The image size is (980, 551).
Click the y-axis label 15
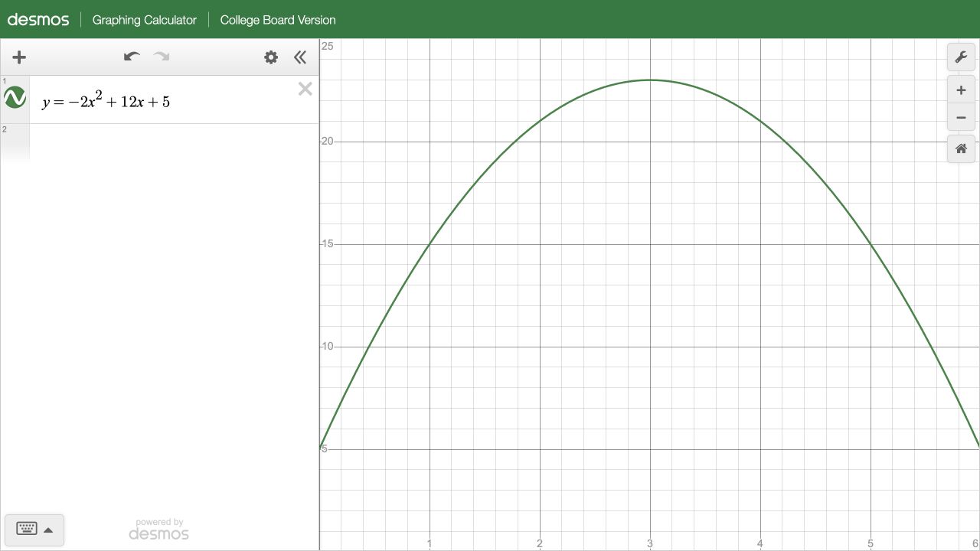[x=328, y=244]
